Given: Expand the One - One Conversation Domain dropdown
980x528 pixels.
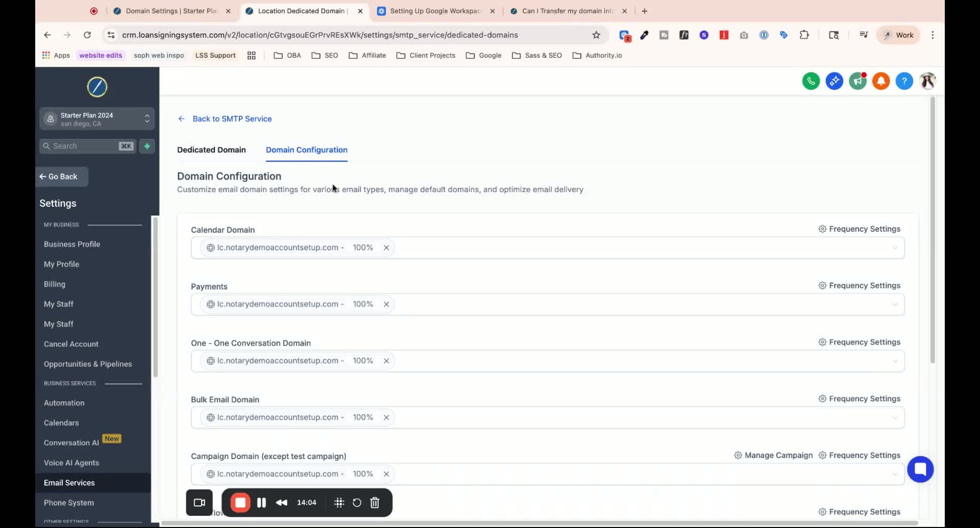Looking at the screenshot, I should (x=895, y=362).
